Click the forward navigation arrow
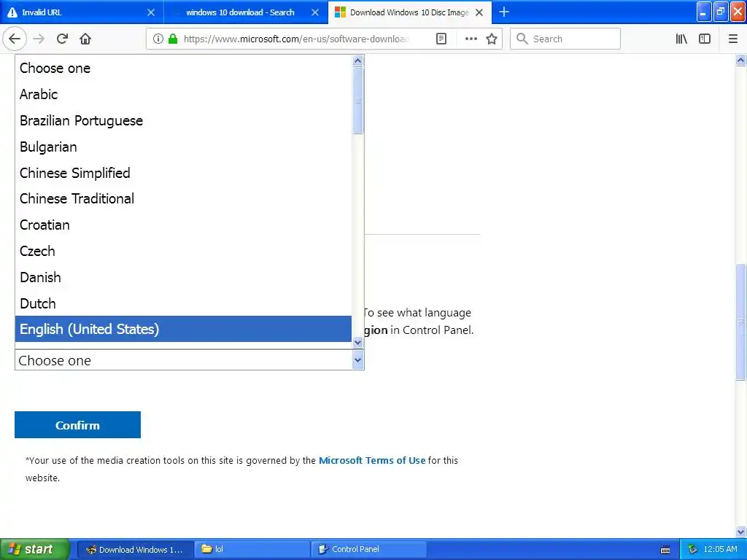747x560 pixels. [x=39, y=39]
